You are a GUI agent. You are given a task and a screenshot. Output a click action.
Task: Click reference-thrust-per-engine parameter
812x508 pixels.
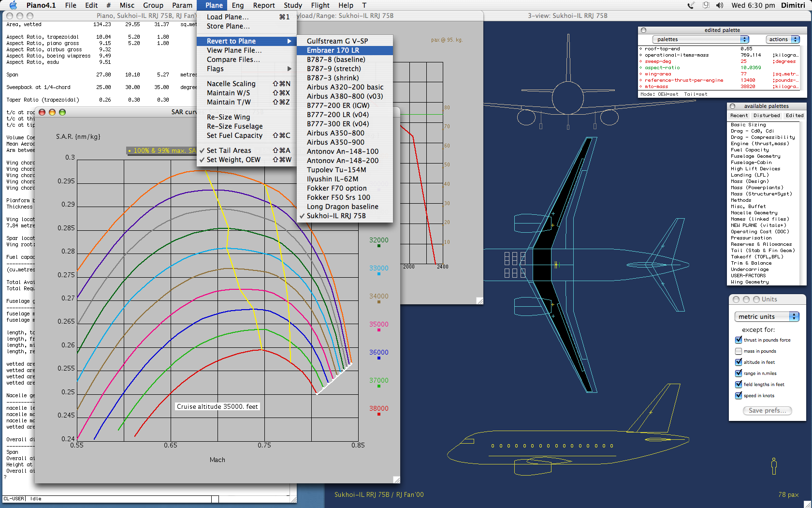pos(684,80)
